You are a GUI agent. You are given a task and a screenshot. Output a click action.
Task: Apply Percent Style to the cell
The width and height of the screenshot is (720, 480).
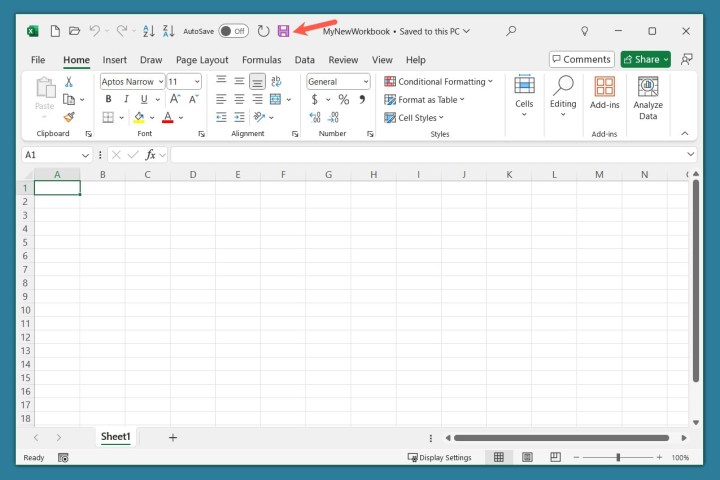[343, 99]
